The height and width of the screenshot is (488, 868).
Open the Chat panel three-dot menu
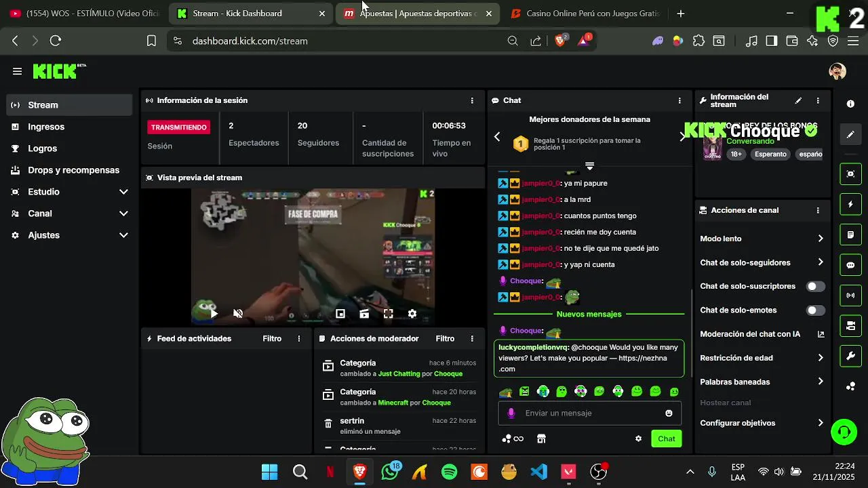pyautogui.click(x=679, y=100)
